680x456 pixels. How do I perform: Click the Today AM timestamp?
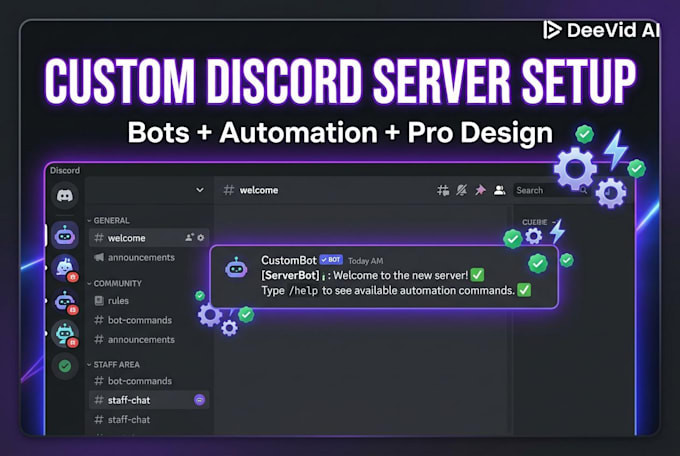tap(366, 261)
